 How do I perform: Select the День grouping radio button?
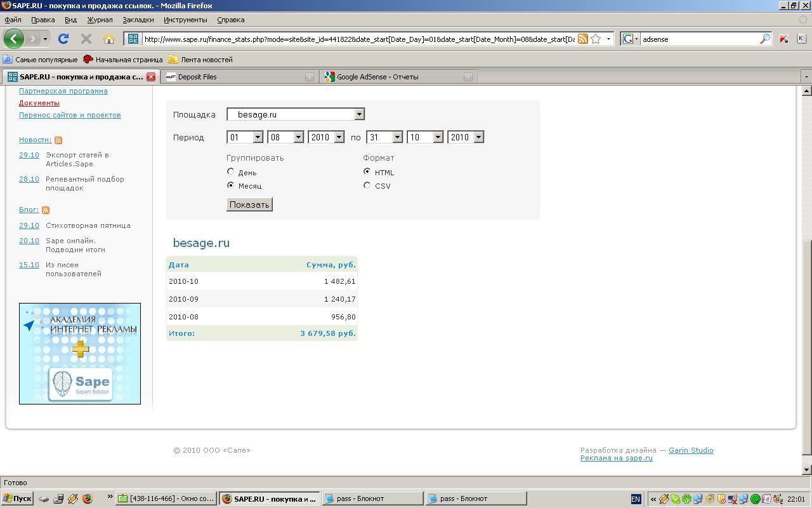coord(230,171)
